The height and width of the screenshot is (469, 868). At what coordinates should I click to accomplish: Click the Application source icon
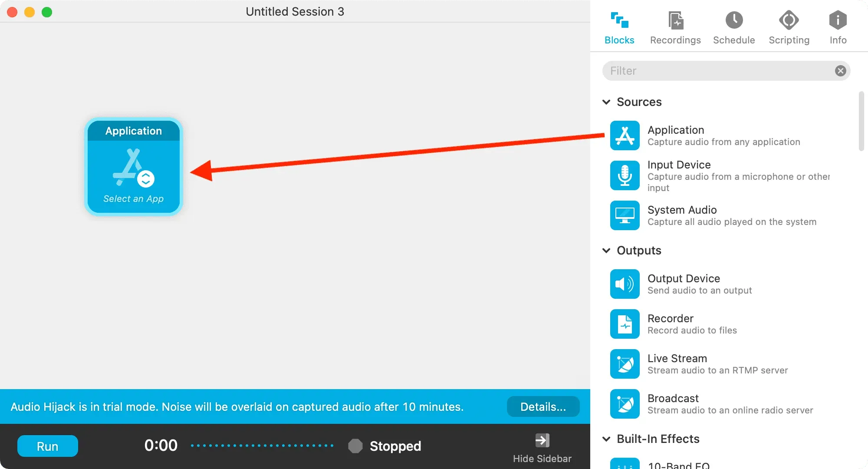[624, 135]
